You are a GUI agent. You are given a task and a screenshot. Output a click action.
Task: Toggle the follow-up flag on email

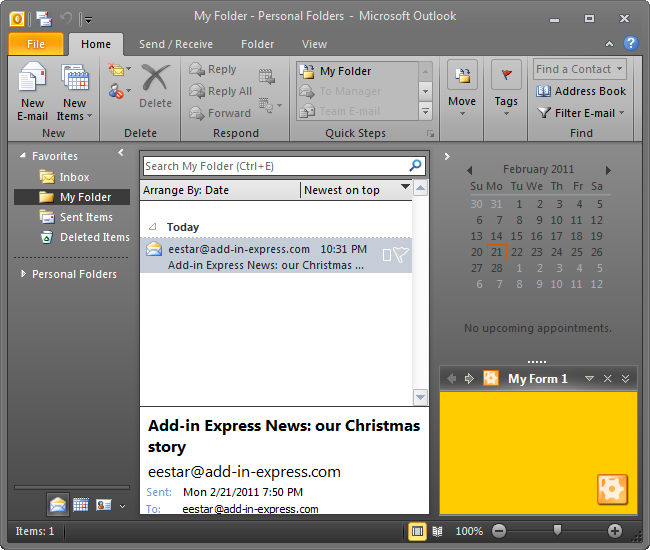point(401,255)
